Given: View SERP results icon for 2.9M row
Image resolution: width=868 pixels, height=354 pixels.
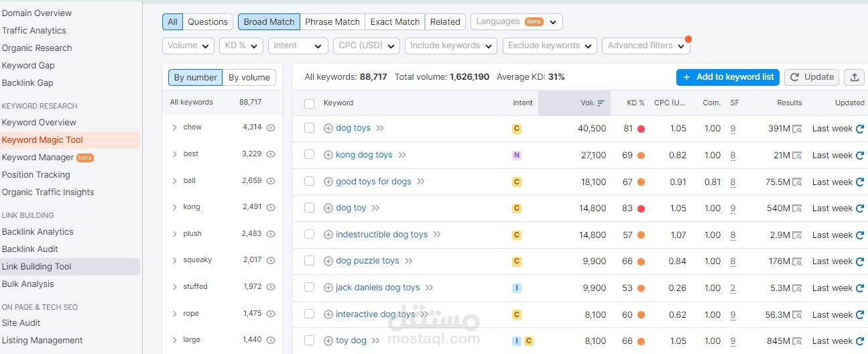Looking at the screenshot, I should (x=797, y=235).
